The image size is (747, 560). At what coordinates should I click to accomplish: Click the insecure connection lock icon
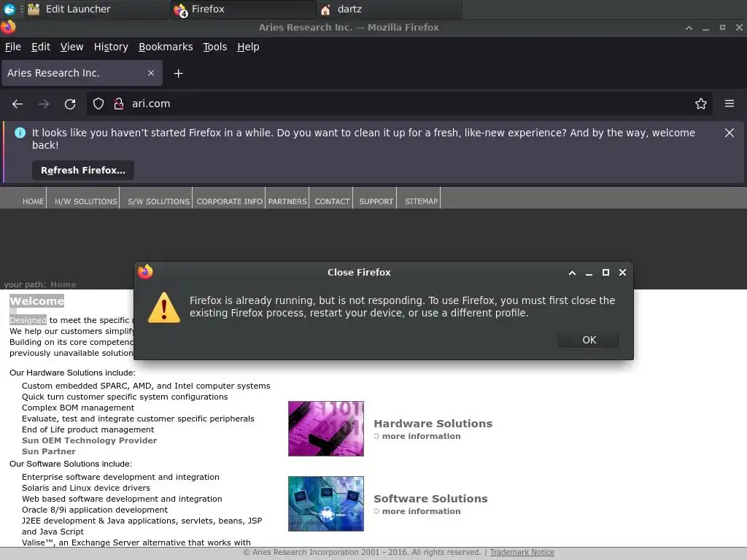[119, 104]
